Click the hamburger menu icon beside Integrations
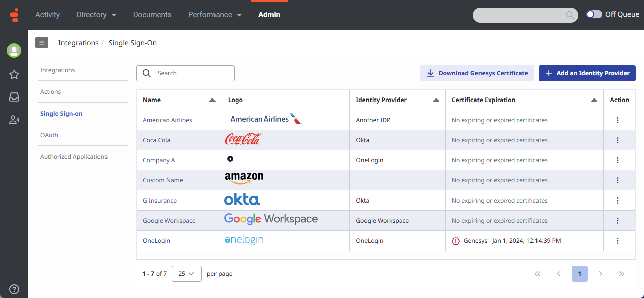Viewport: 644px width, 298px height. coord(42,43)
